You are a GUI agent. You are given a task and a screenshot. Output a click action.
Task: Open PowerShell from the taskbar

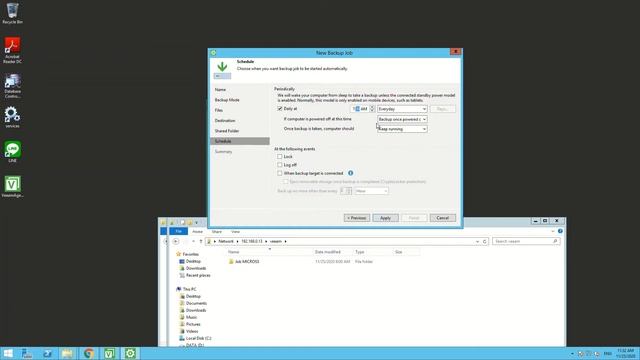pos(47,353)
